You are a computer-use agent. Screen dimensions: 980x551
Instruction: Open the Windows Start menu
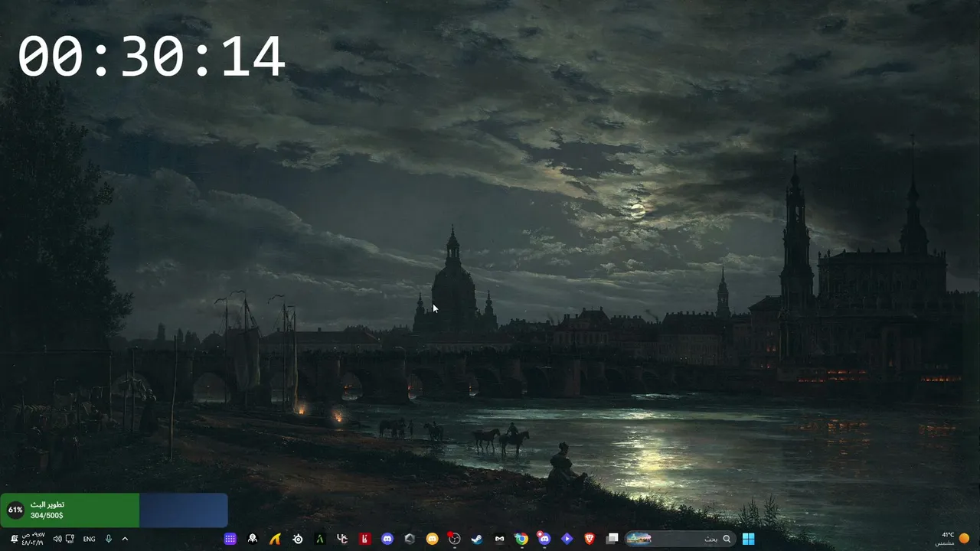(748, 539)
